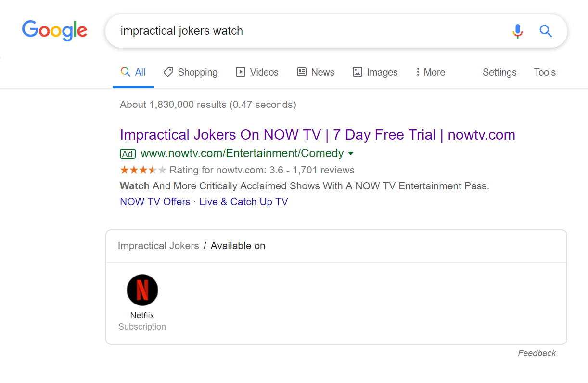This screenshot has height=383, width=588.
Task: Expand the ad URL dropdown arrow
Action: point(351,154)
